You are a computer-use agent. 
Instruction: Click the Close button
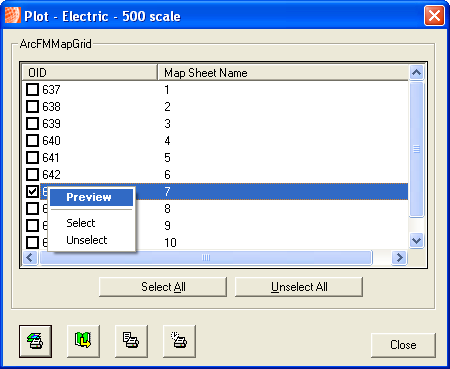coord(403,345)
